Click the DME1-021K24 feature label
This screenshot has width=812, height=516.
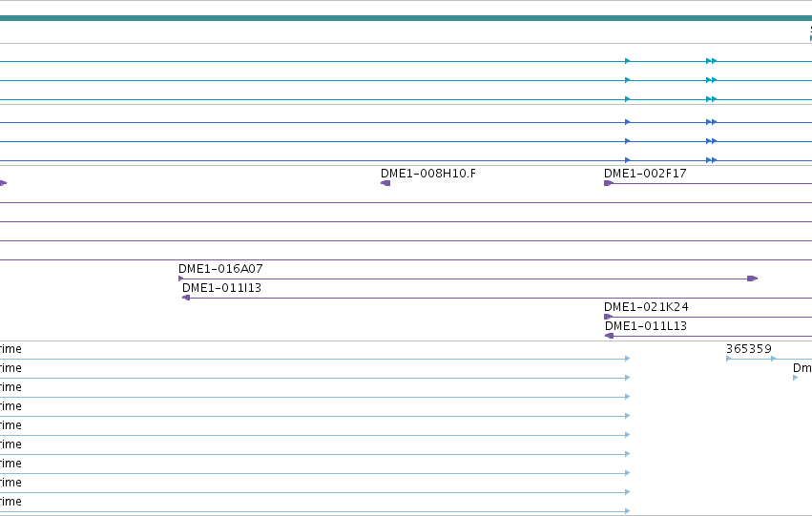(646, 307)
